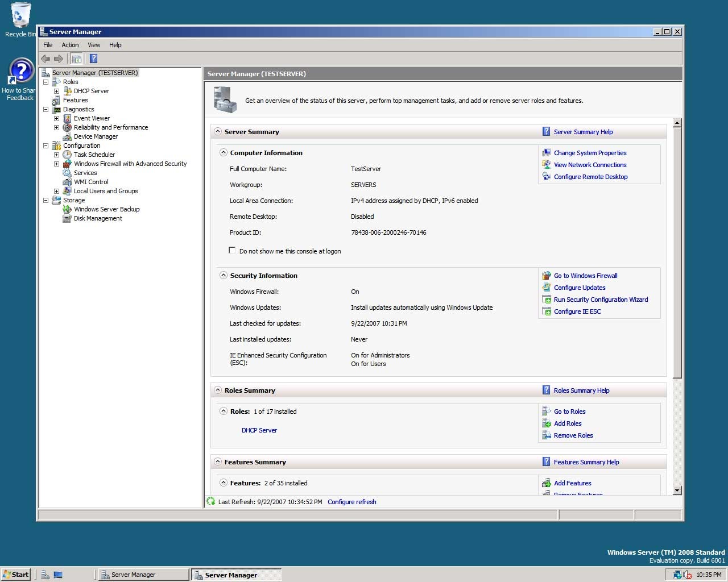Viewport: 728px width, 582px height.
Task: Click the system tray network icon
Action: [x=677, y=575]
